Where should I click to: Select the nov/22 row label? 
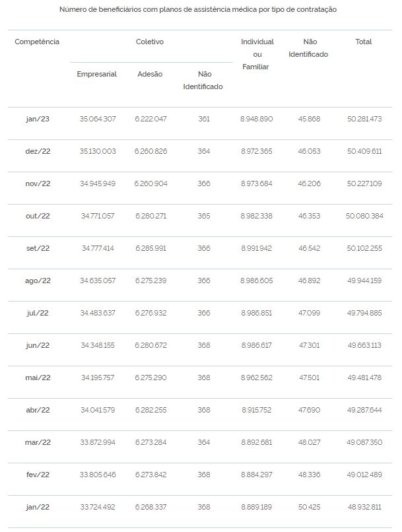38,183
